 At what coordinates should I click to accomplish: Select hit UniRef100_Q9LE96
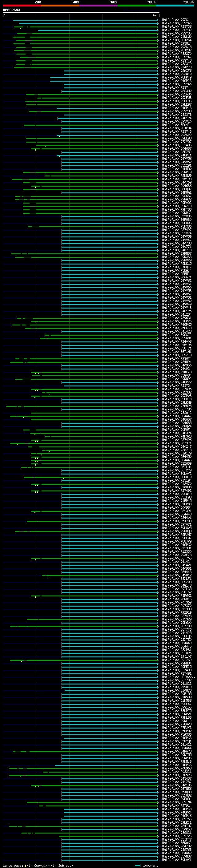click(176, 101)
